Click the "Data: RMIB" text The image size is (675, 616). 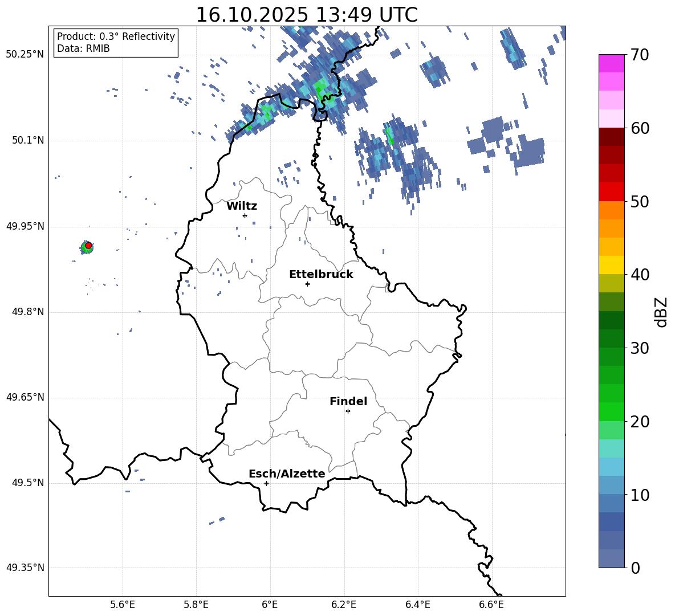tap(83, 48)
